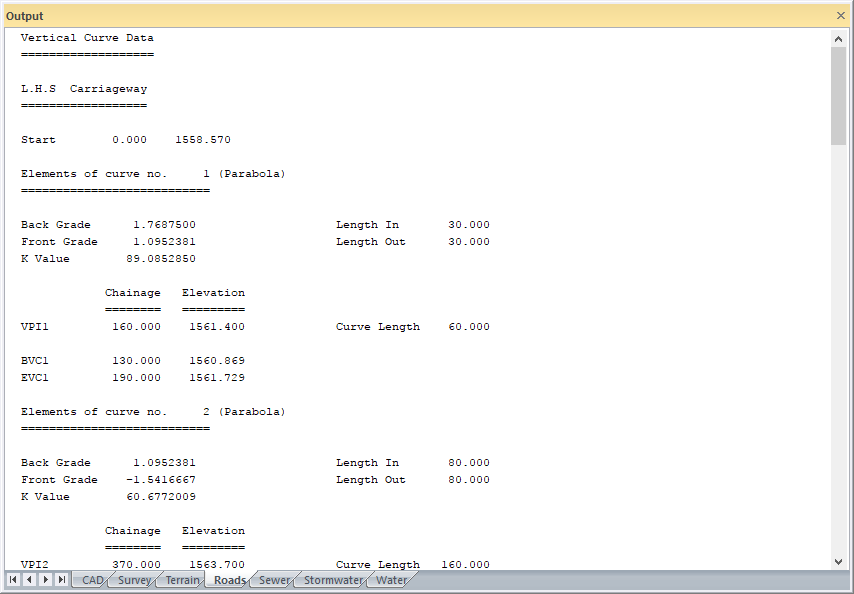The width and height of the screenshot is (854, 594).
Task: Click the empty scrollbar track below the thumb
Action: pyautogui.click(x=838, y=350)
